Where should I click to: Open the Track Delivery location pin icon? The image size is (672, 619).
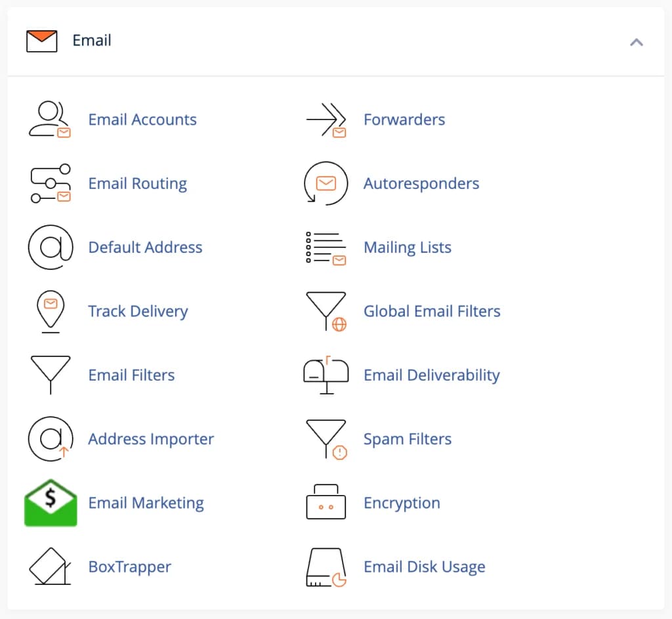coord(50,311)
